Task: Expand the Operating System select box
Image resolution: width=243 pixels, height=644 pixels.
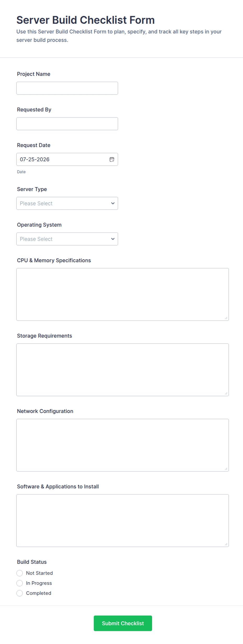Action: coord(67,239)
